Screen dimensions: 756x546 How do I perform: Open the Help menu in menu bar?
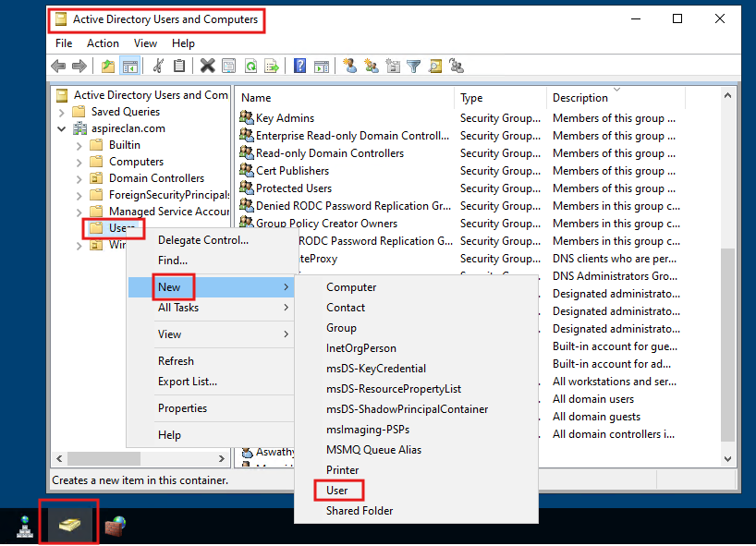coord(183,42)
